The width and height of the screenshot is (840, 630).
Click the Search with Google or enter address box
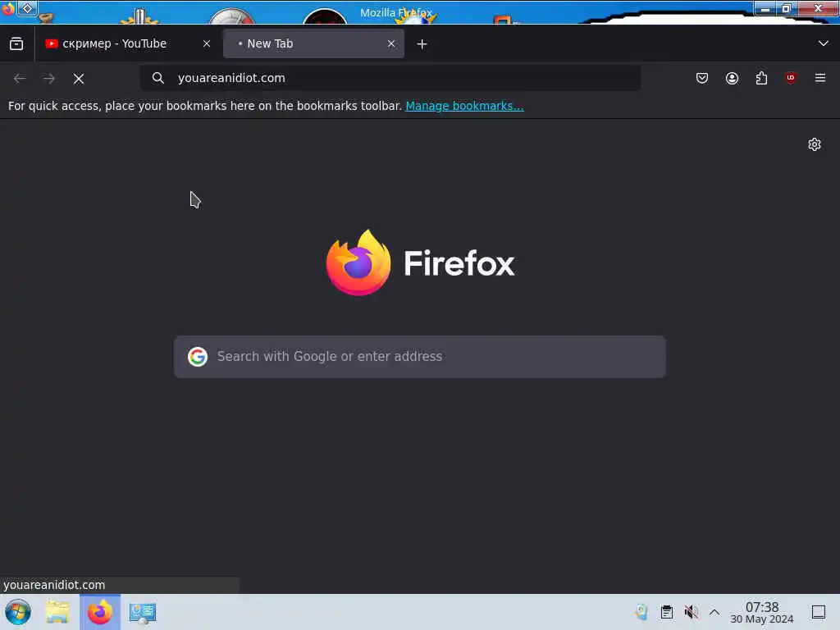[x=420, y=357]
